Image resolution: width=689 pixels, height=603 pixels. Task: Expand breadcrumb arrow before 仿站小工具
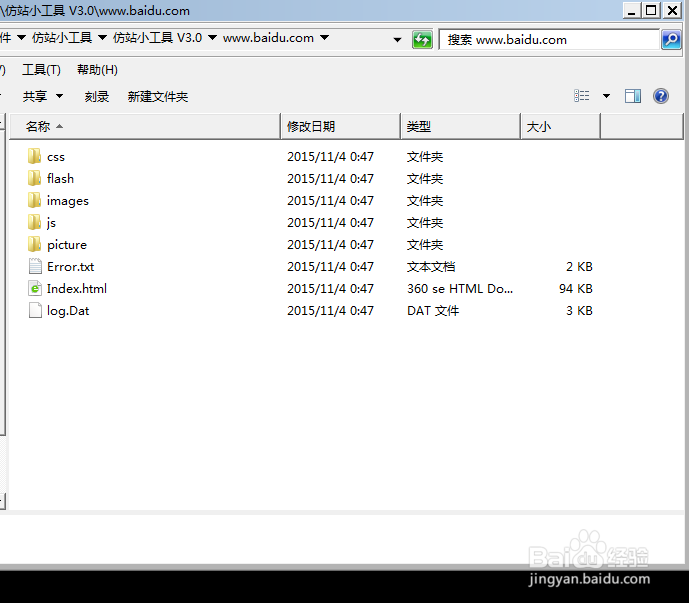[x=21, y=38]
